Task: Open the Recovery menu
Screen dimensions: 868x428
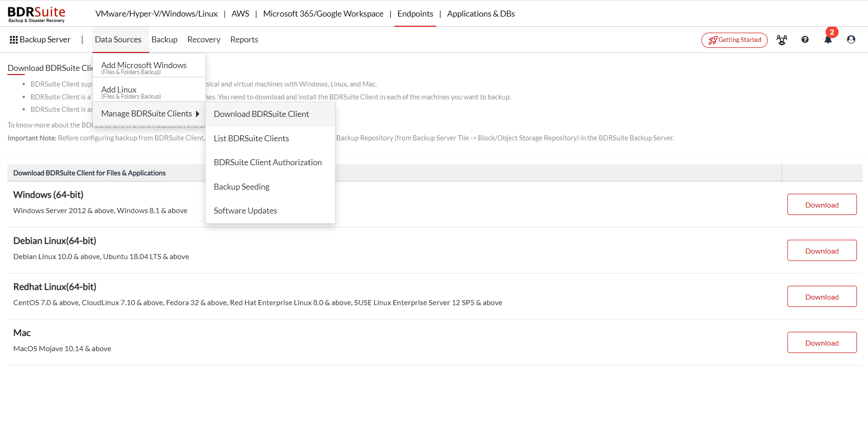Action: coord(204,40)
